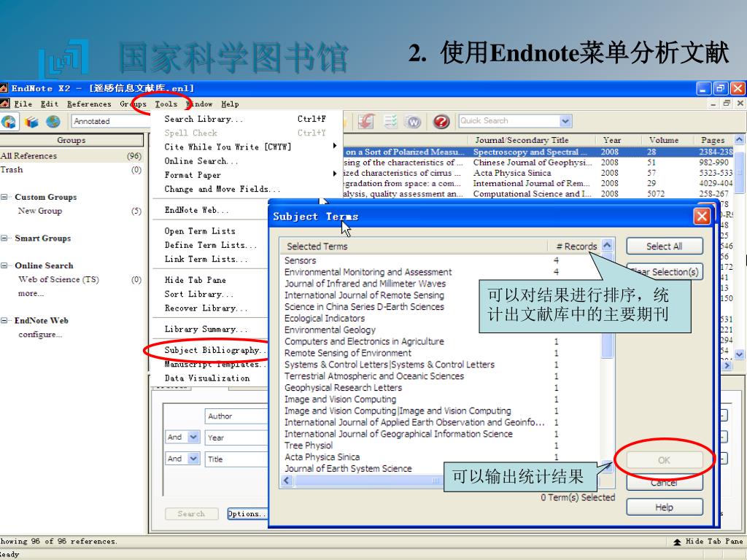Image resolution: width=747 pixels, height=560 pixels.
Task: Collapse the Custom Groups section
Action: 4,197
